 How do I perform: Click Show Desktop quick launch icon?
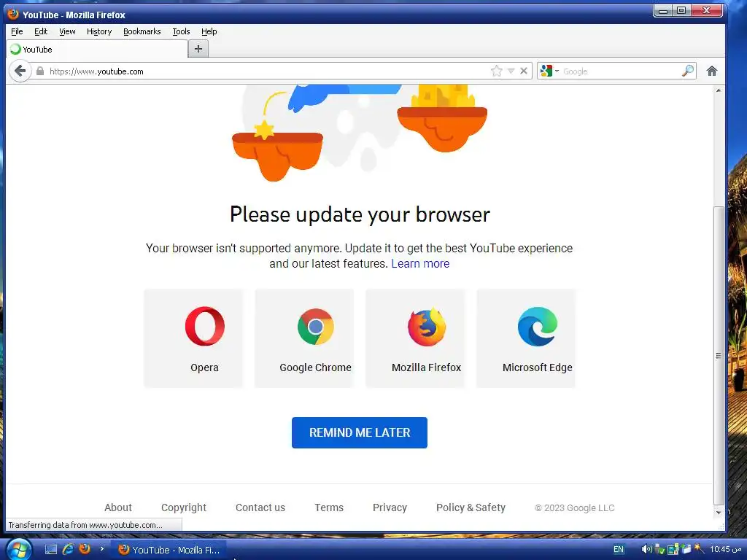pos(51,550)
